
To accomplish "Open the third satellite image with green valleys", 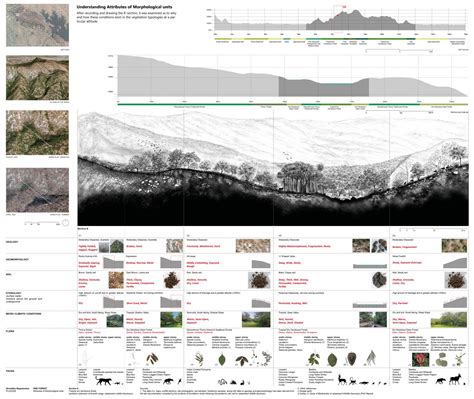I will click(x=37, y=133).
